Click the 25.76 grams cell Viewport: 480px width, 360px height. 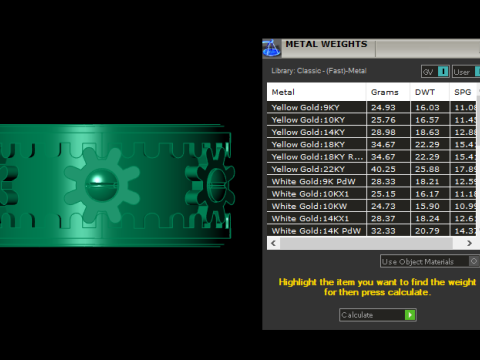tap(388, 120)
